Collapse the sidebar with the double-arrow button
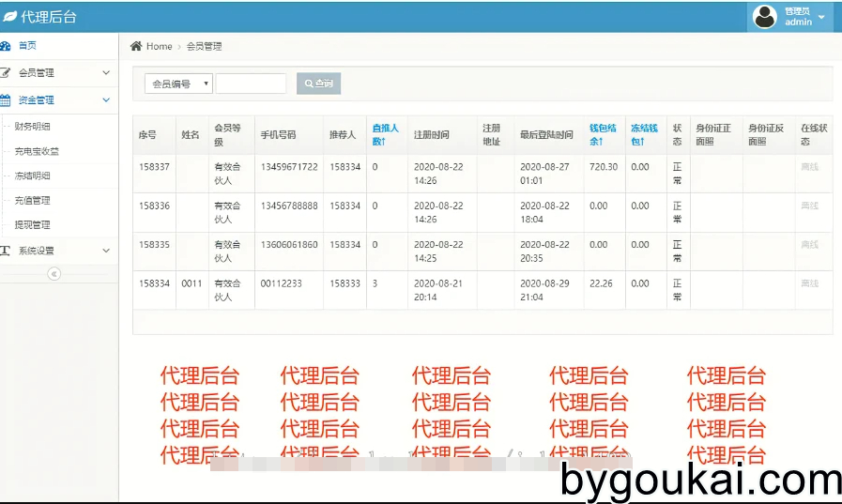The height and width of the screenshot is (504, 842). point(54,274)
